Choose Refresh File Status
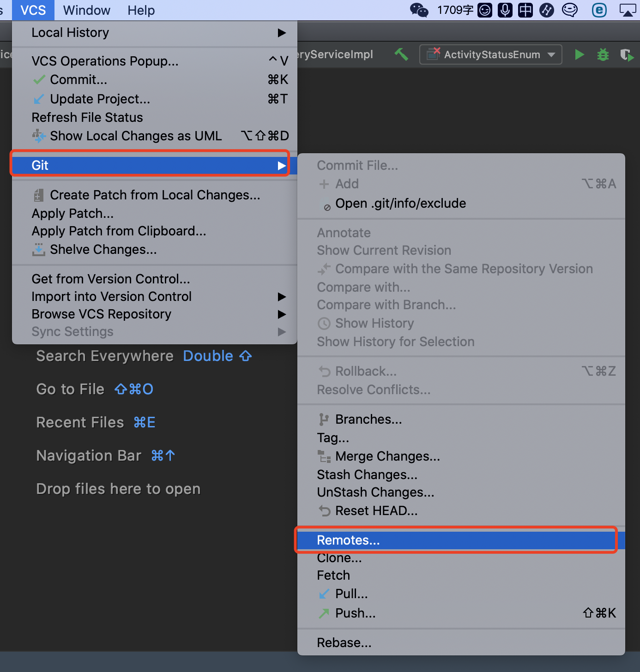 [x=155, y=117]
